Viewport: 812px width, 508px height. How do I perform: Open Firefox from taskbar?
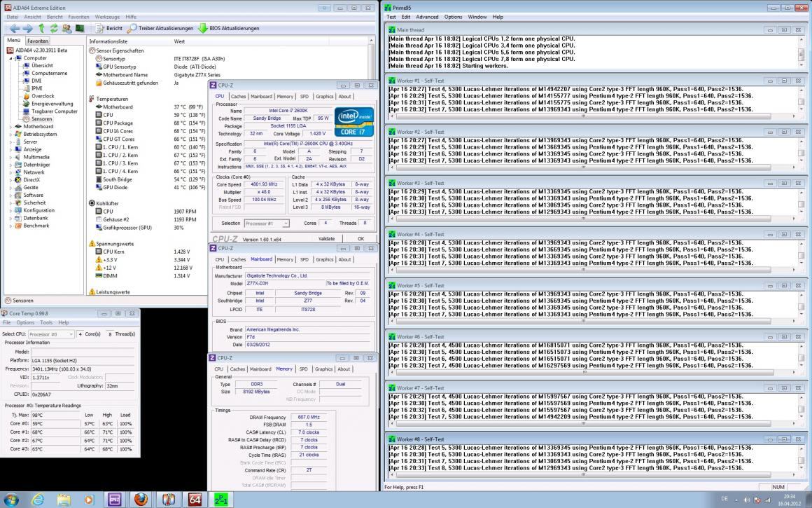coord(140,500)
